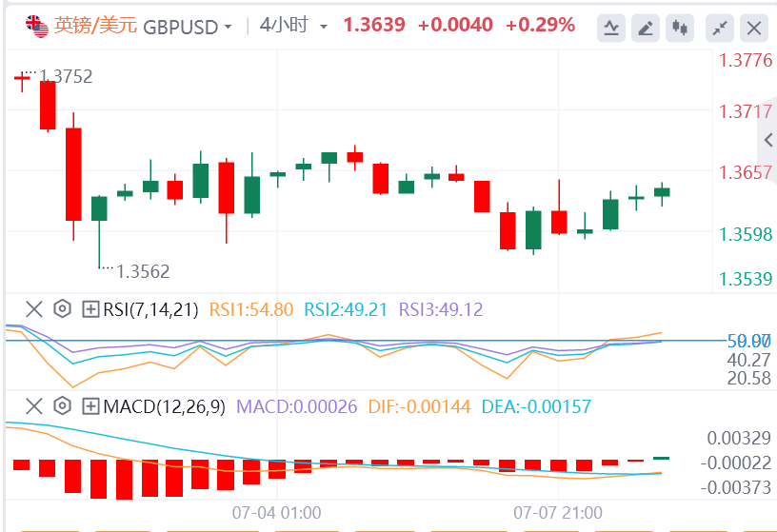Screen dimensions: 777x532
Task: Select the pencil drawing tool
Action: tap(646, 28)
